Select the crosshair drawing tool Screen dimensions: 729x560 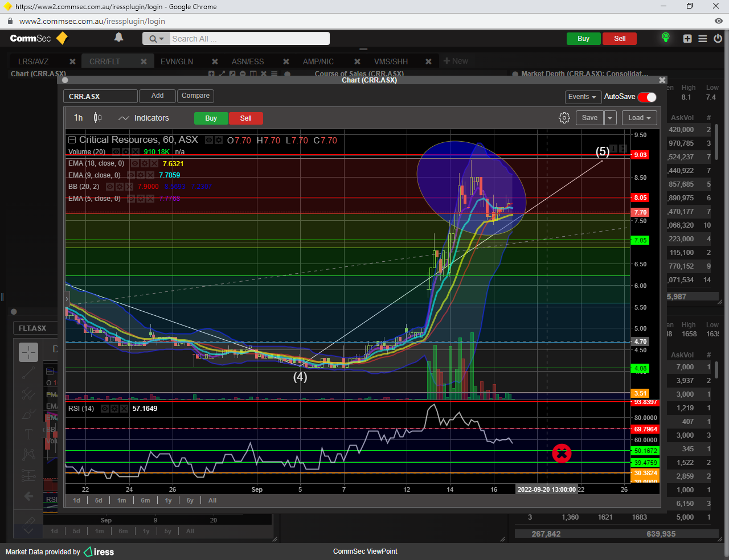click(28, 352)
